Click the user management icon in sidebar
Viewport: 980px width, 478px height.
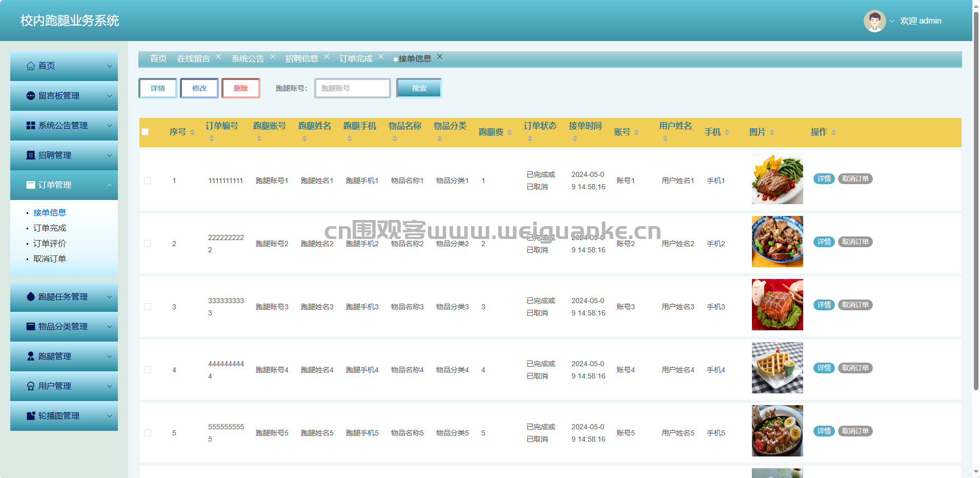coord(31,386)
